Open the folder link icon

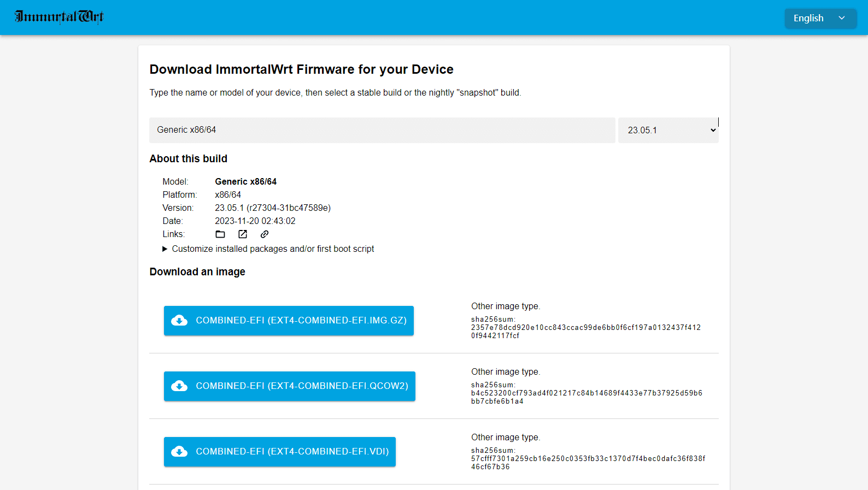pyautogui.click(x=220, y=234)
